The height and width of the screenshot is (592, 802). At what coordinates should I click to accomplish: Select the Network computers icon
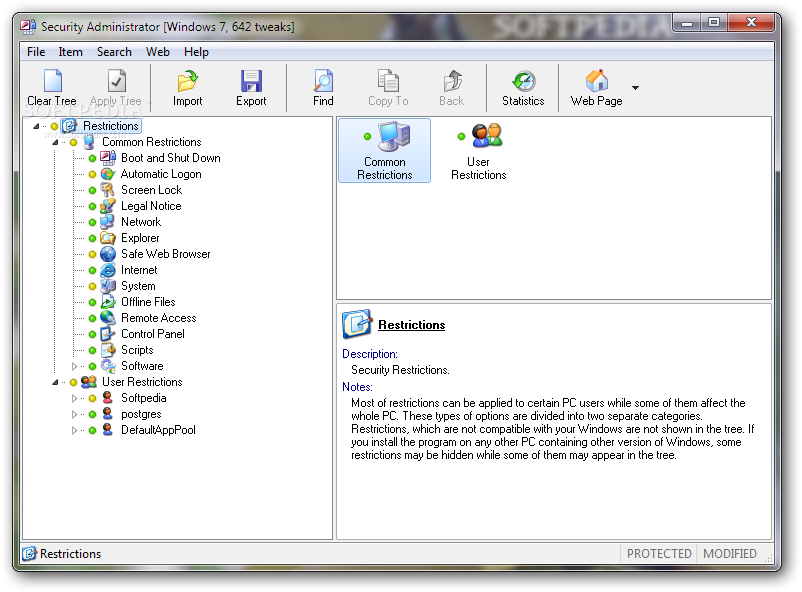pyautogui.click(x=108, y=222)
